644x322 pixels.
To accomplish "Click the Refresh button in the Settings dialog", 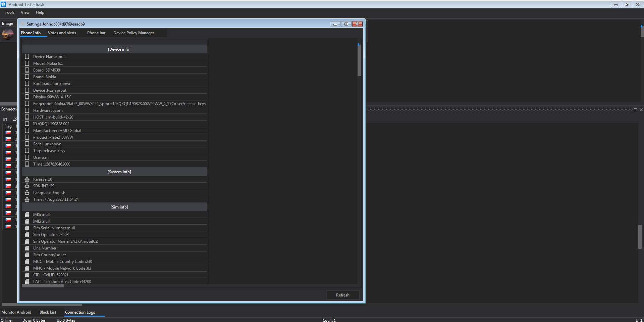I will [x=343, y=295].
